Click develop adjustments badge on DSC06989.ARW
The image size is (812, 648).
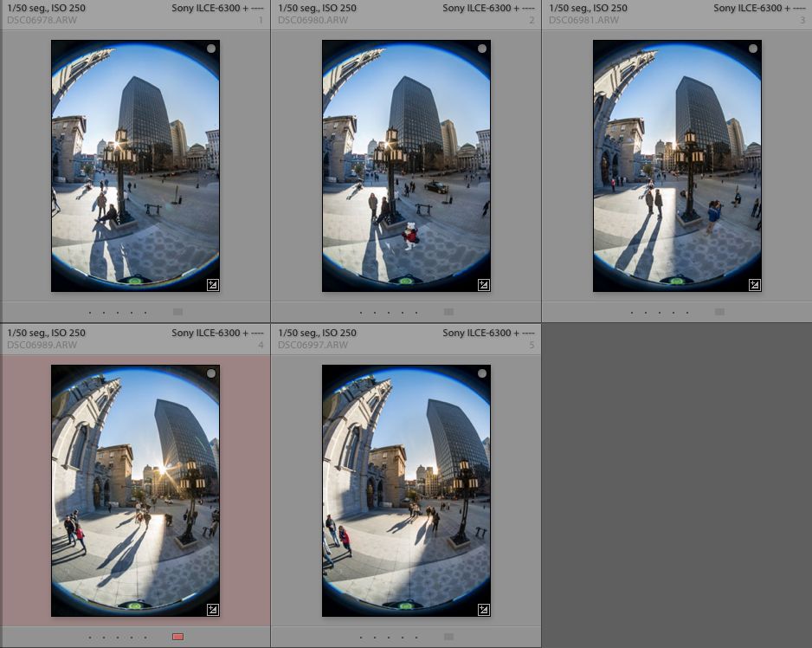[212, 609]
